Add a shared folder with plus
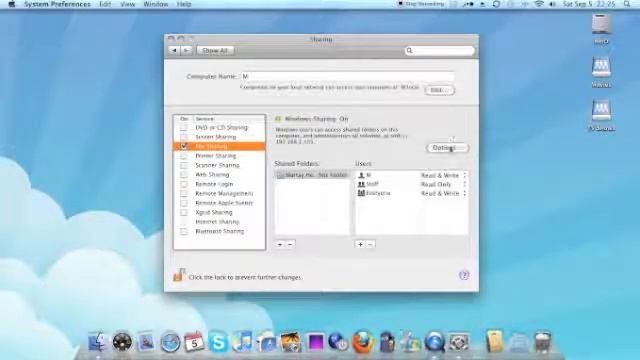The image size is (640, 360). click(280, 244)
